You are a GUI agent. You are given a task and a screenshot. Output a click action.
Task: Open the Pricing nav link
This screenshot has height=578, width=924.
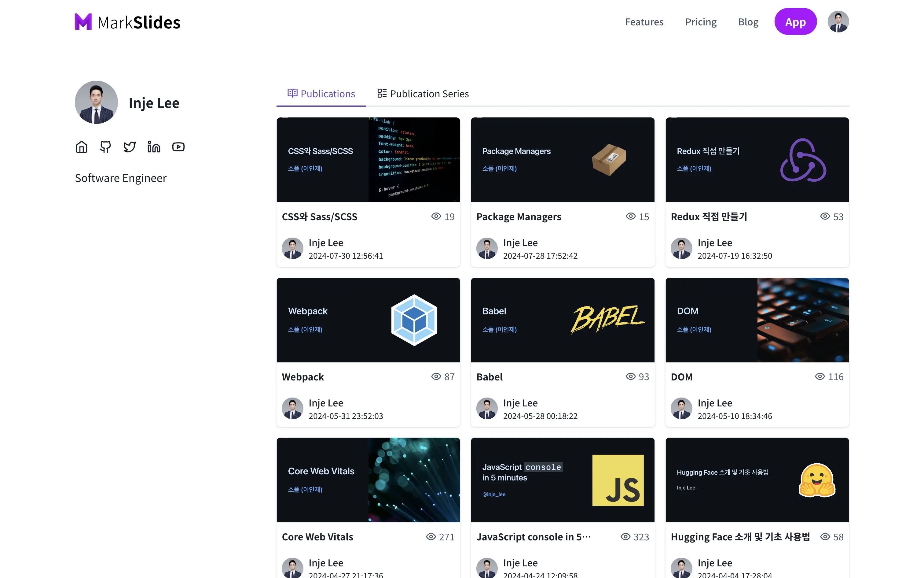(x=701, y=22)
